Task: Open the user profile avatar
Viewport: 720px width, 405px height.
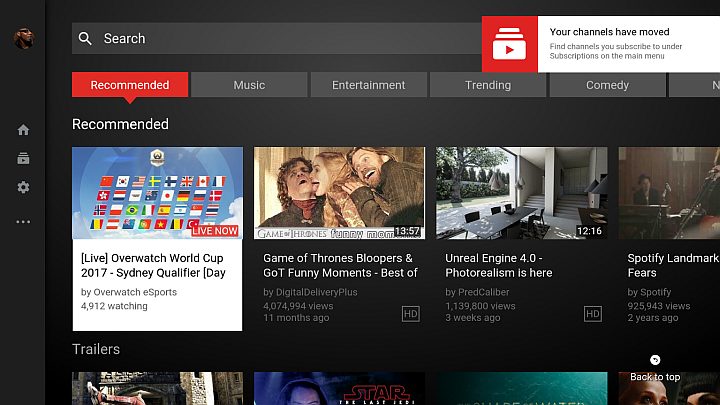Action: (x=22, y=38)
